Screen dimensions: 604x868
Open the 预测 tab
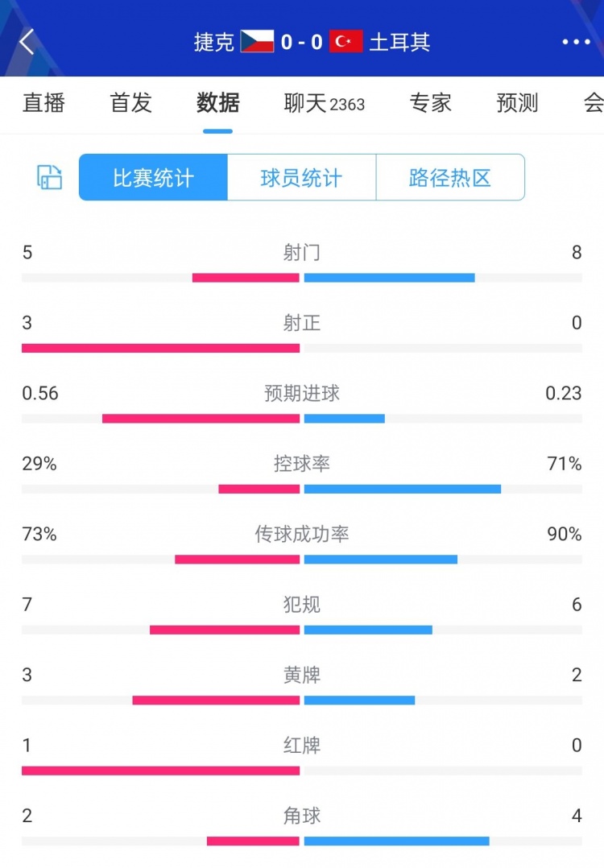(x=517, y=103)
